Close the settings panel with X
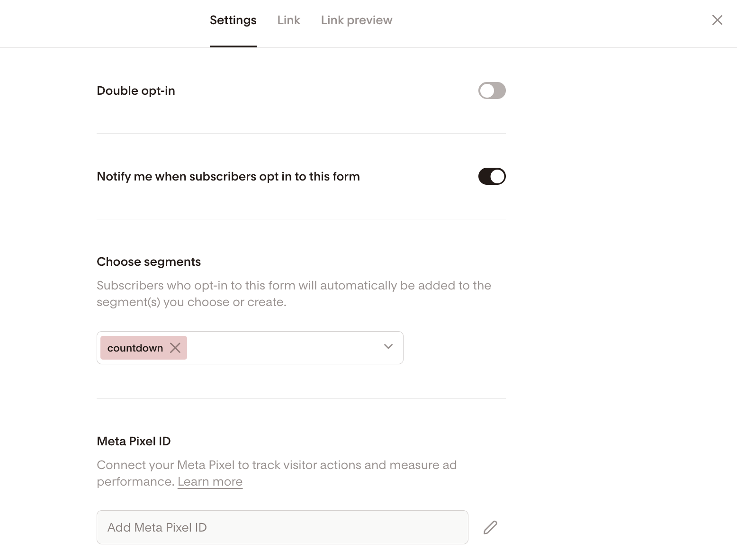Screen dimensions: 737x560 [x=717, y=20]
